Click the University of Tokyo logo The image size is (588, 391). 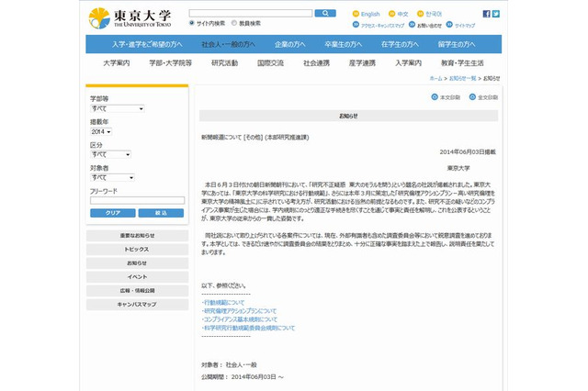pos(130,18)
